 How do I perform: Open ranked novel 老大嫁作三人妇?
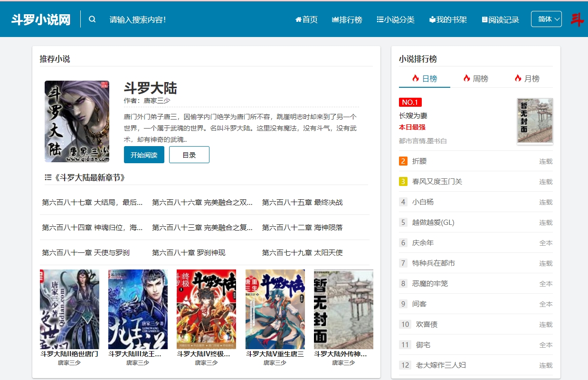point(441,365)
